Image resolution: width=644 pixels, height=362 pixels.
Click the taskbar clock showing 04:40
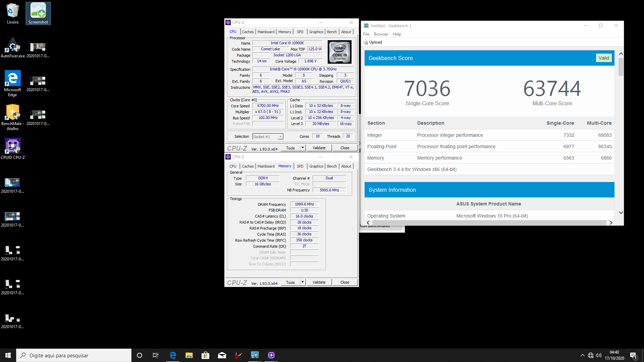pos(614,355)
